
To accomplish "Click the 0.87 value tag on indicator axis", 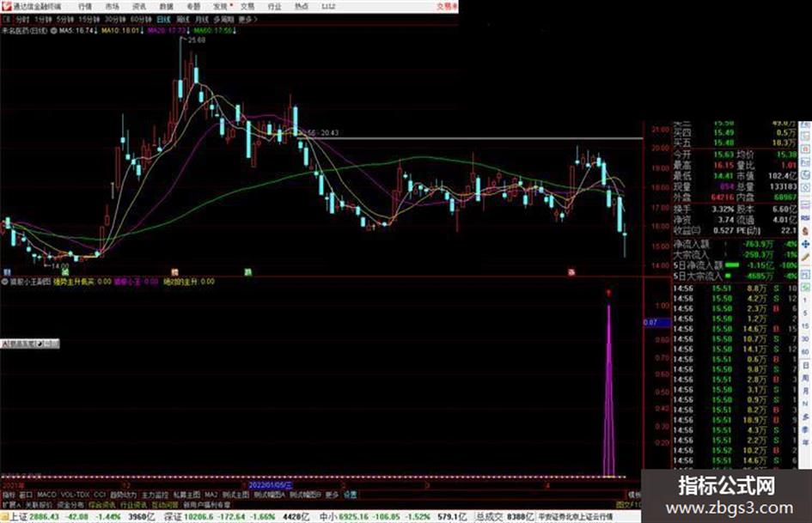I will pos(656,322).
